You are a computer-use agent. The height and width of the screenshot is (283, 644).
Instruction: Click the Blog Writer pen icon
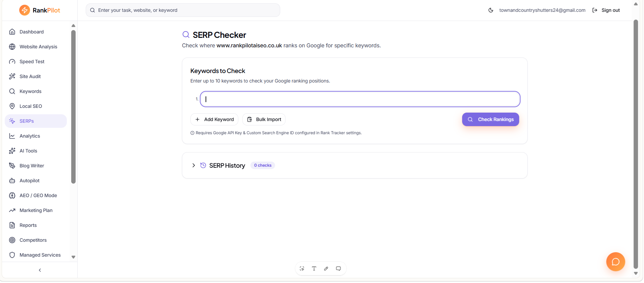click(x=12, y=166)
